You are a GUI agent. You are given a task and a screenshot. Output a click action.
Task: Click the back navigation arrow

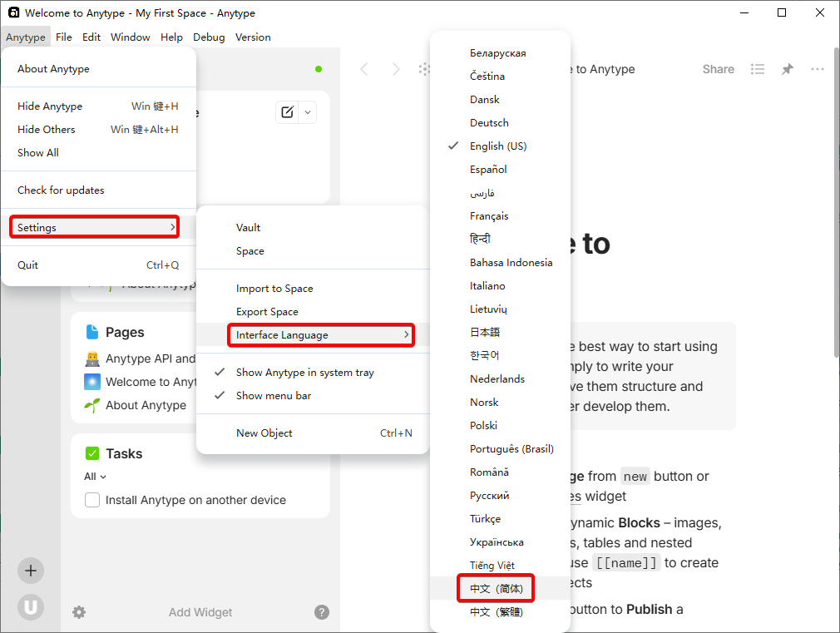[x=364, y=69]
